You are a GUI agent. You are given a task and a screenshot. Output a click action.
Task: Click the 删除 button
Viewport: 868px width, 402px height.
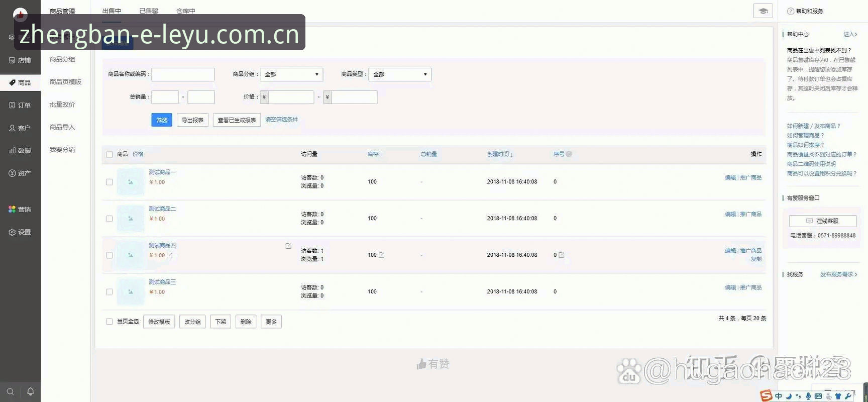(246, 322)
